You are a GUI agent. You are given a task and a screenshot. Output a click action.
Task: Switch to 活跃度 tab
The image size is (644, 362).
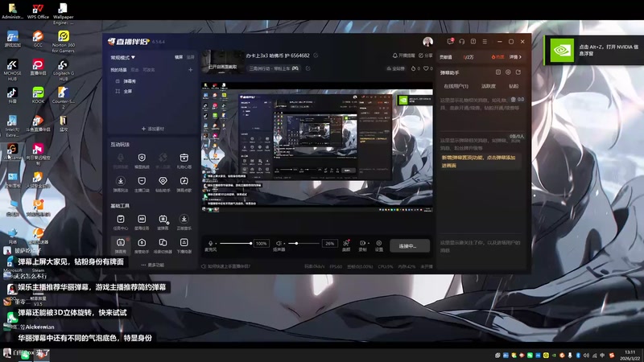[x=489, y=86]
